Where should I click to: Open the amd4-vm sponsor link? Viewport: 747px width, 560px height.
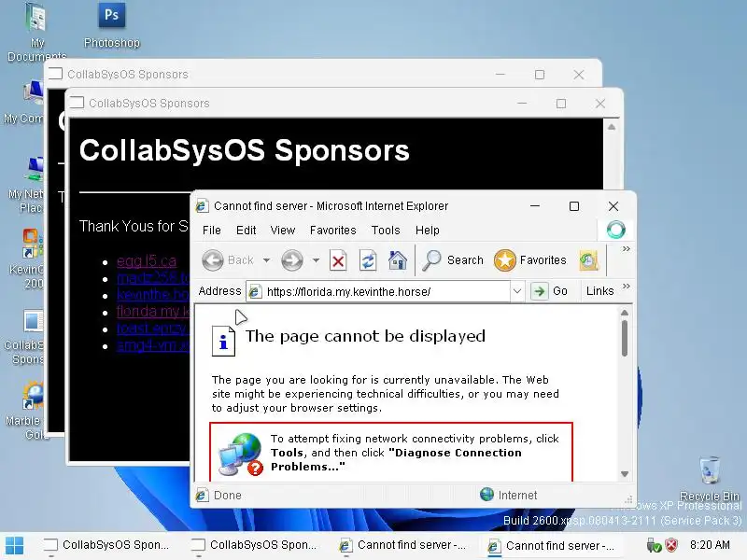153,345
